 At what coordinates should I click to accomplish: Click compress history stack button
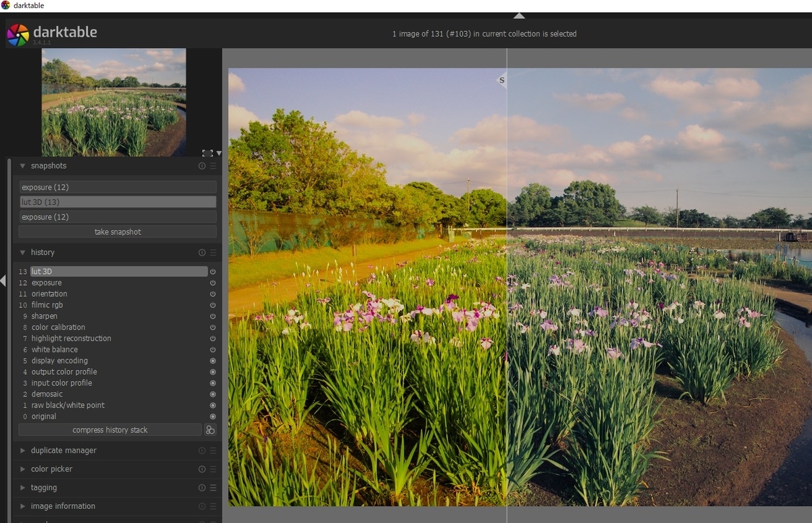point(110,430)
